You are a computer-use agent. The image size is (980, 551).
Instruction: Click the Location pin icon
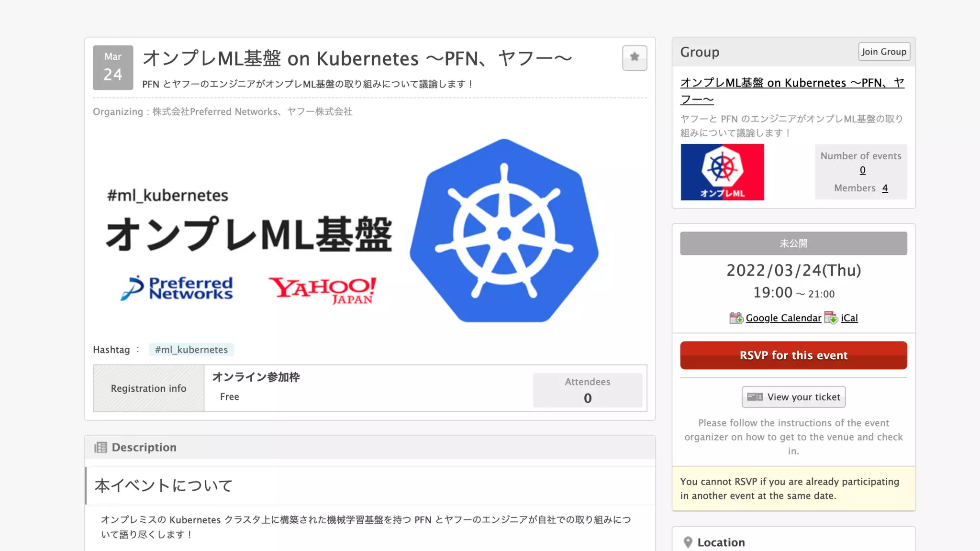(x=688, y=542)
